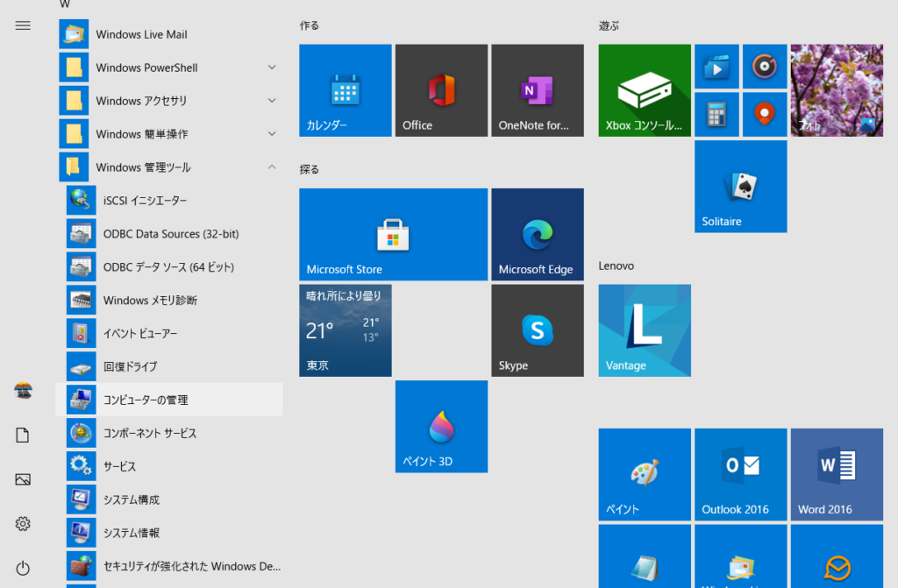This screenshot has width=898, height=588.
Task: Open the Skype tile
Action: pyautogui.click(x=537, y=330)
